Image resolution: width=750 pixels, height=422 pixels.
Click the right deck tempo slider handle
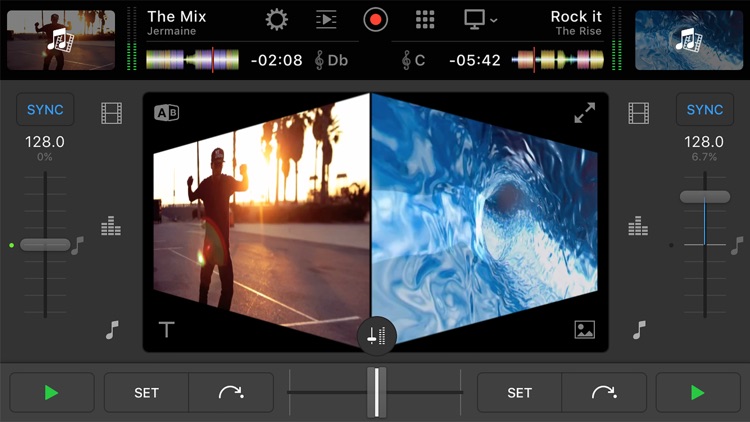pos(705,197)
